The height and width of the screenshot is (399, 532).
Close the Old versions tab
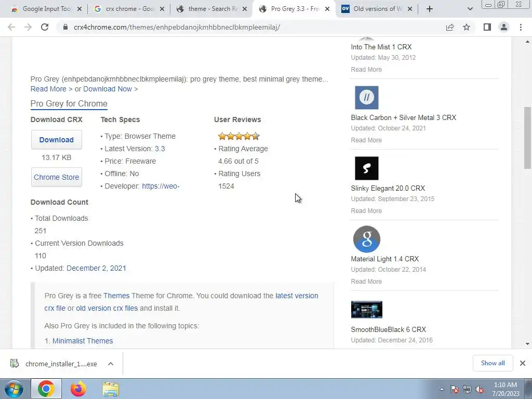pyautogui.click(x=410, y=9)
